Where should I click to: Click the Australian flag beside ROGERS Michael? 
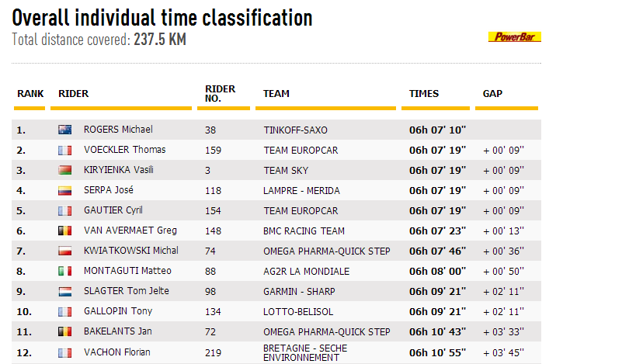click(x=65, y=130)
